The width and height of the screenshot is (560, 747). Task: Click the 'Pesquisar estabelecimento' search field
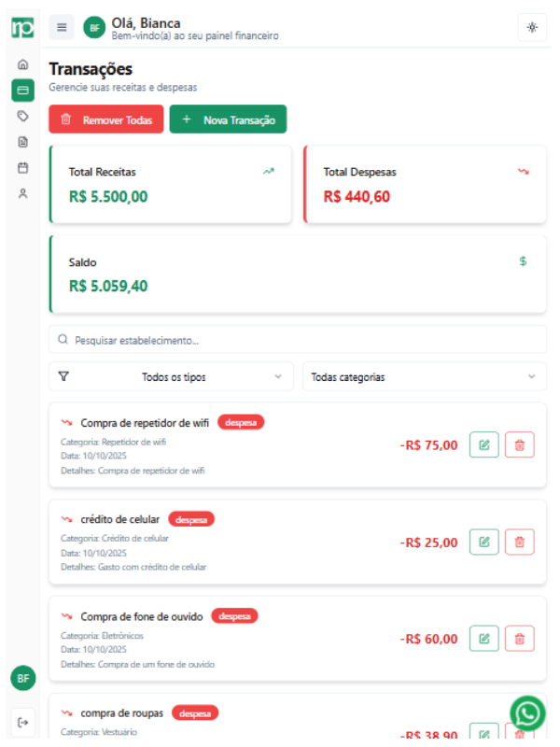pos(297,340)
